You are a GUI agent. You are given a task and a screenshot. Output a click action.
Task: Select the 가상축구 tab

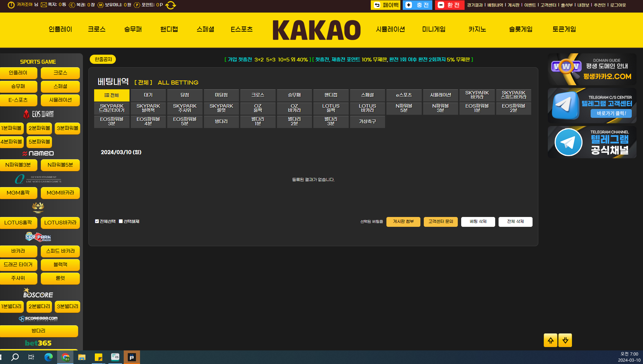tap(367, 122)
